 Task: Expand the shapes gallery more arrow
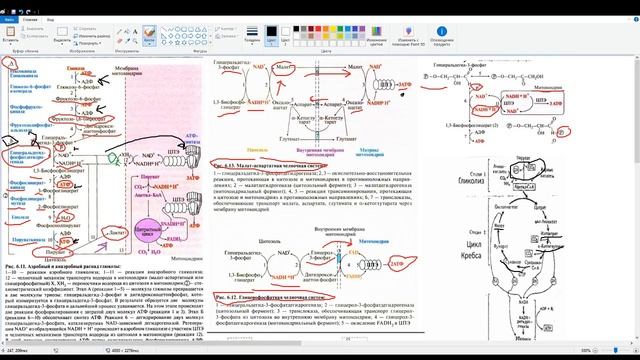click(x=211, y=42)
